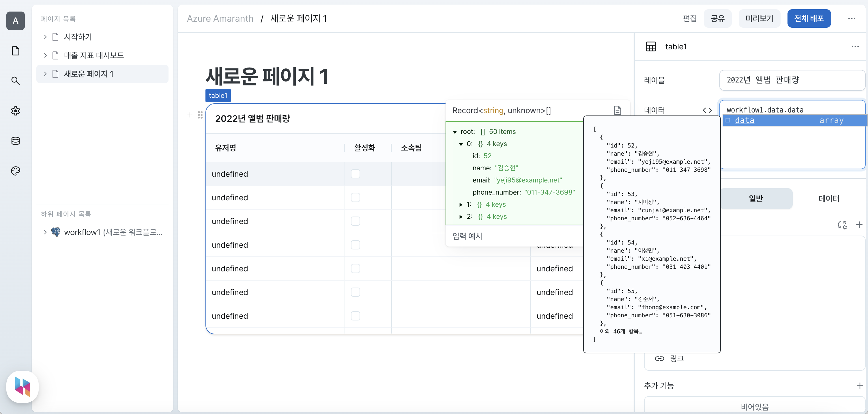Image resolution: width=868 pixels, height=414 pixels.
Task: Click the 소속팀 column header
Action: click(411, 148)
